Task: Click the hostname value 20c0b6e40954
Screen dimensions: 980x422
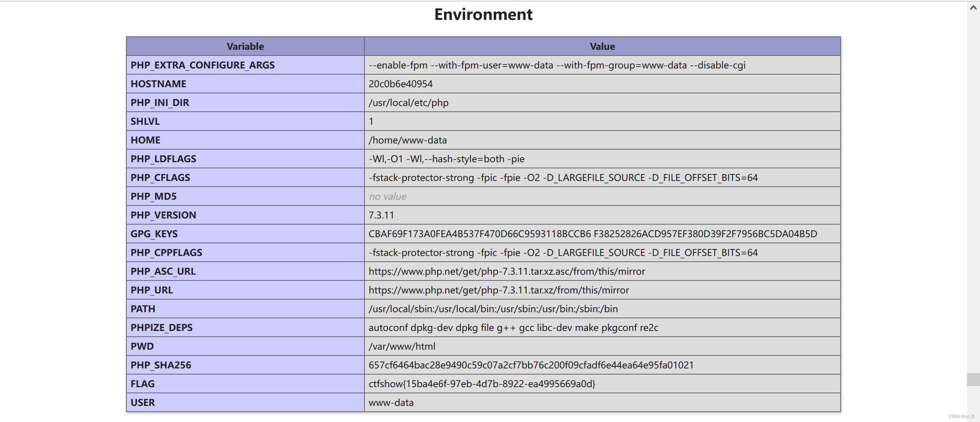Action: (x=400, y=84)
